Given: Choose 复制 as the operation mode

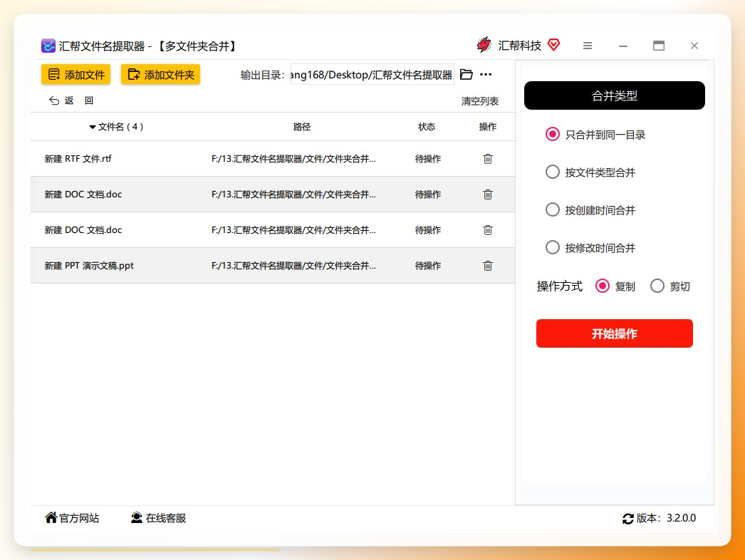Looking at the screenshot, I should [603, 286].
